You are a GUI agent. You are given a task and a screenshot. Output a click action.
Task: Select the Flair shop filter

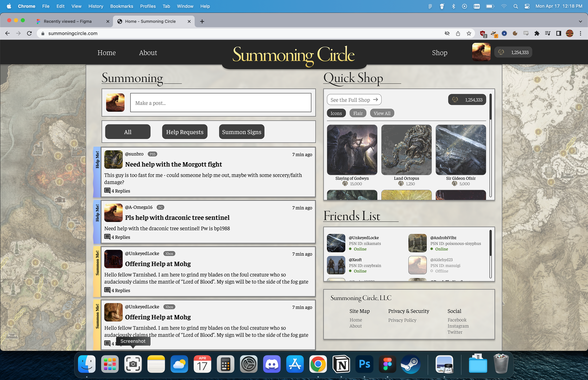[358, 113]
